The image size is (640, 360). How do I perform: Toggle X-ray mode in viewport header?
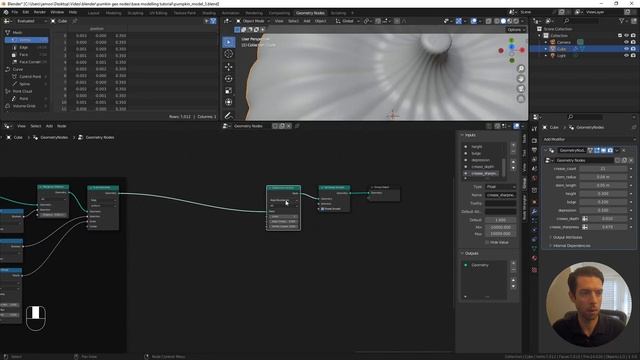[489, 21]
